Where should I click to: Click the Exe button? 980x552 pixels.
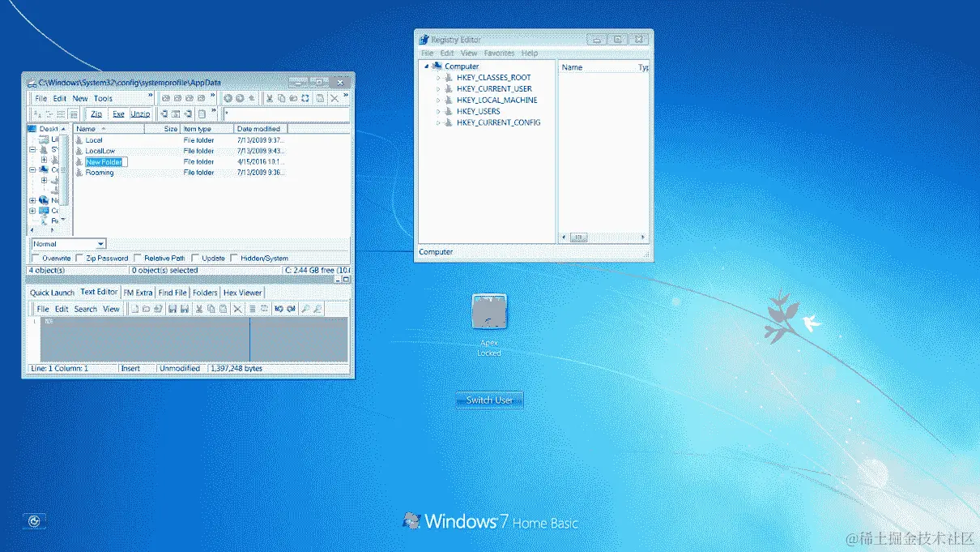pos(118,114)
